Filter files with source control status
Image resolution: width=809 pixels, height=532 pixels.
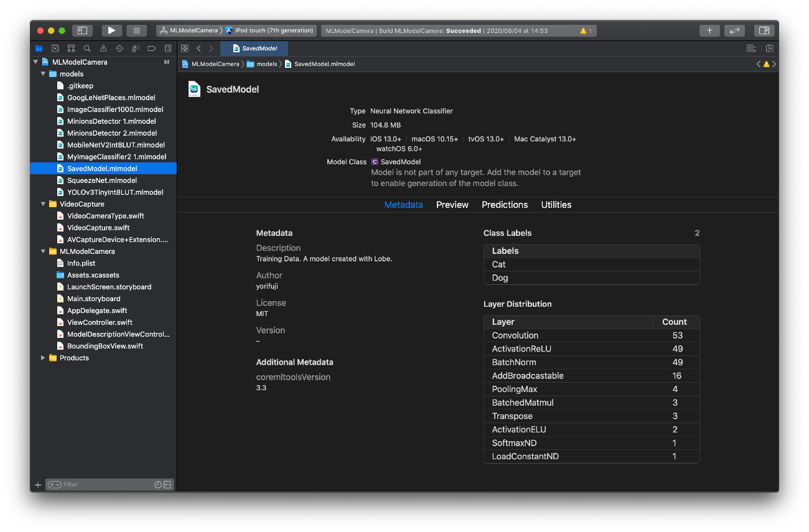point(167,485)
